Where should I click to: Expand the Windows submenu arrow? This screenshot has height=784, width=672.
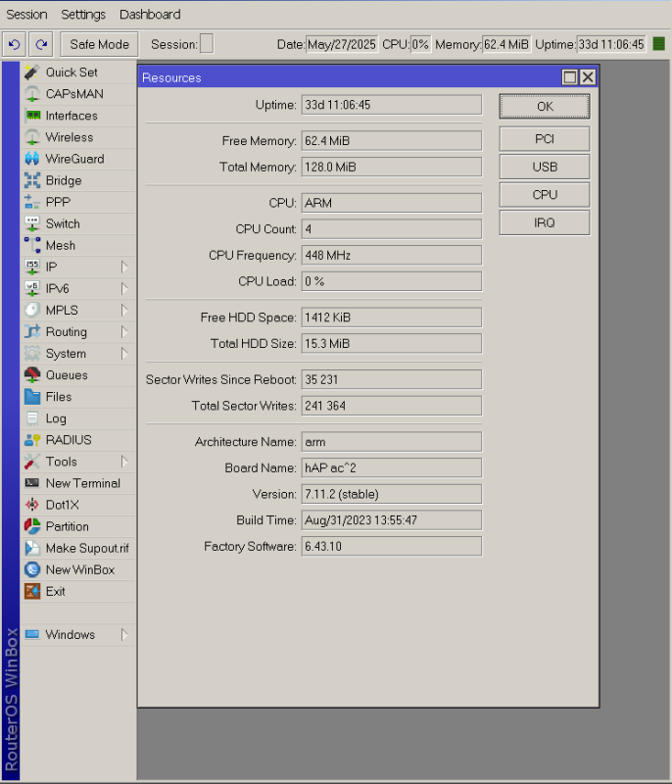[x=124, y=634]
